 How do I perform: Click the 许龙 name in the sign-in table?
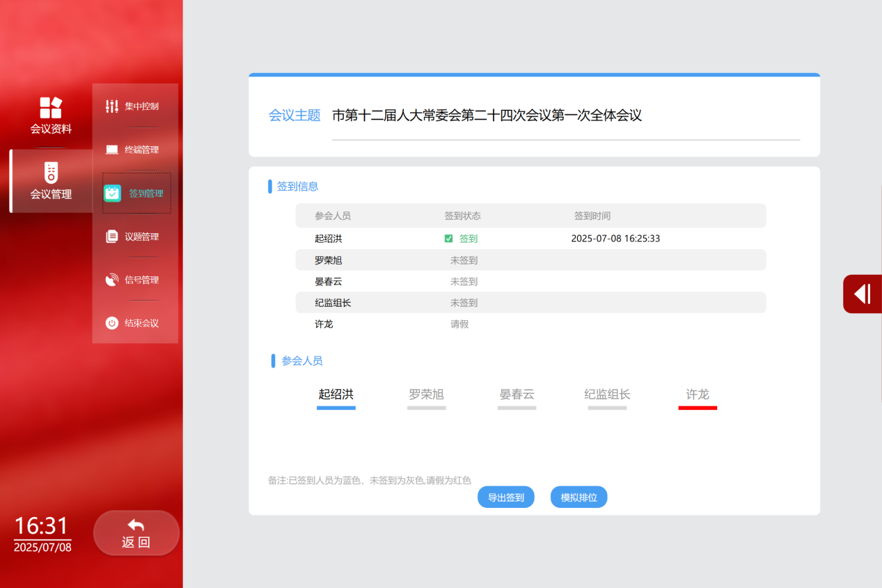pos(324,324)
